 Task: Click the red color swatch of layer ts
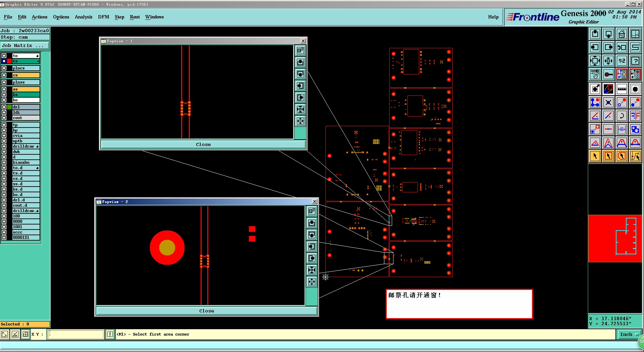pyautogui.click(x=9, y=61)
